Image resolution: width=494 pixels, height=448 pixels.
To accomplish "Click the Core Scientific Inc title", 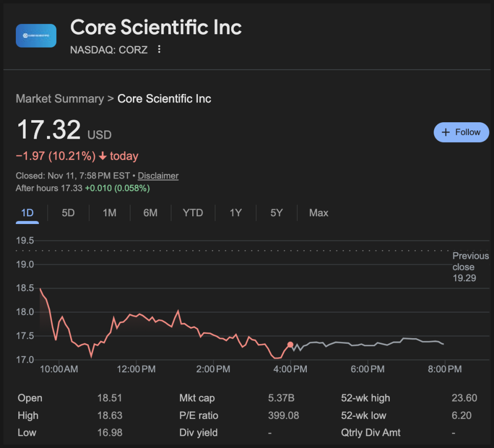I will [156, 27].
